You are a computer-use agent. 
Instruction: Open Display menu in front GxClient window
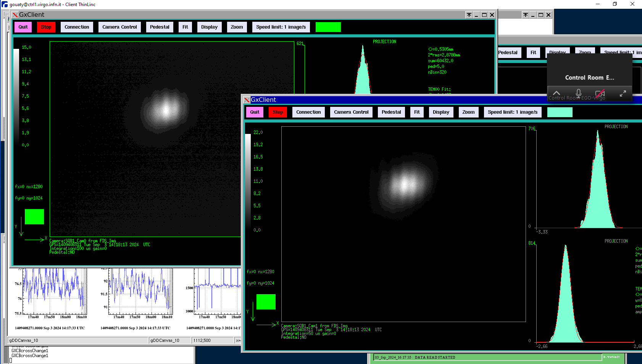pos(441,112)
